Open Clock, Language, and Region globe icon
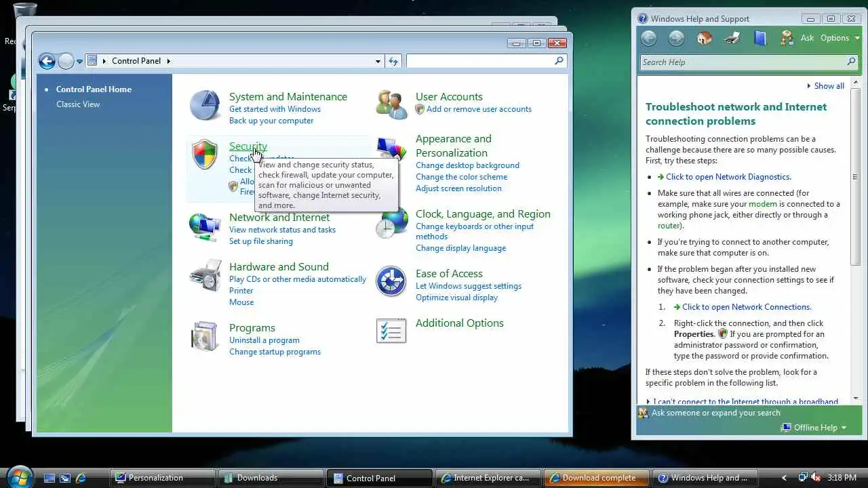The height and width of the screenshot is (488, 868). [391, 224]
